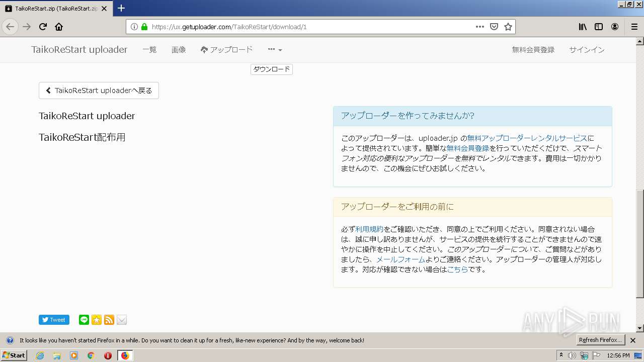This screenshot has width=644, height=362.
Task: Open the Library bookshelf icon
Action: [583, 27]
